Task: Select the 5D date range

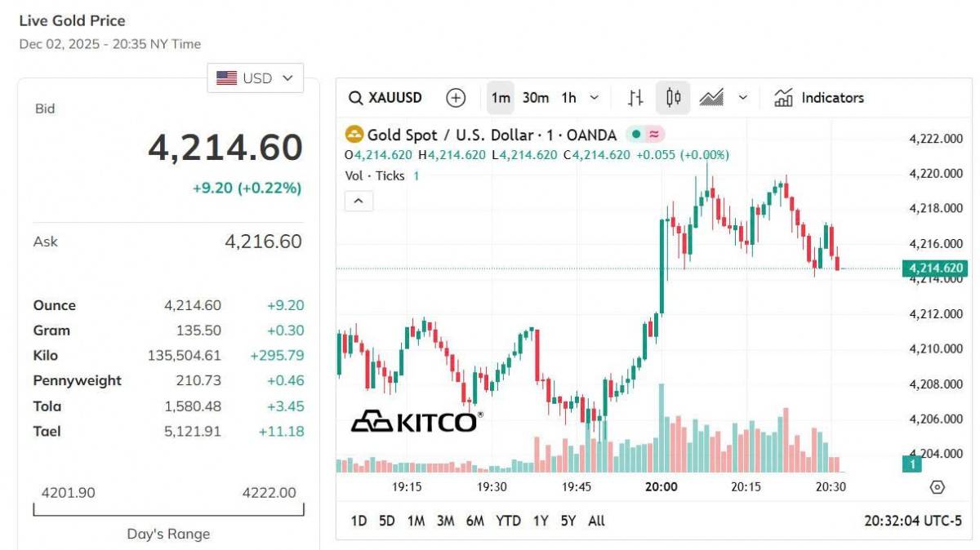Action: pyautogui.click(x=387, y=521)
